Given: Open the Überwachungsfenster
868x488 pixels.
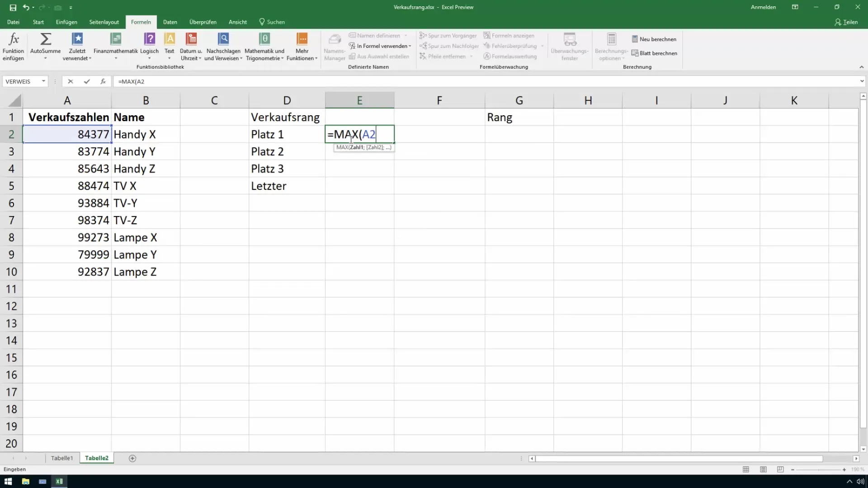Looking at the screenshot, I should 570,46.
